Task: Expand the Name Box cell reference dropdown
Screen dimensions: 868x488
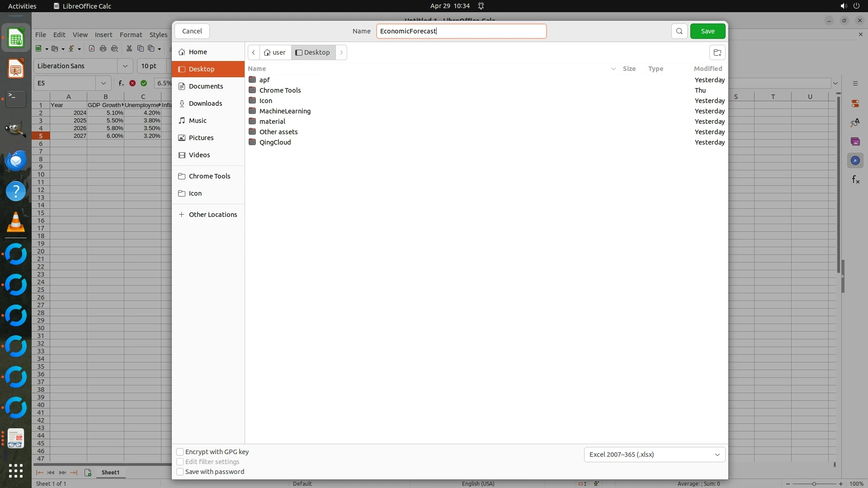Action: [x=104, y=83]
